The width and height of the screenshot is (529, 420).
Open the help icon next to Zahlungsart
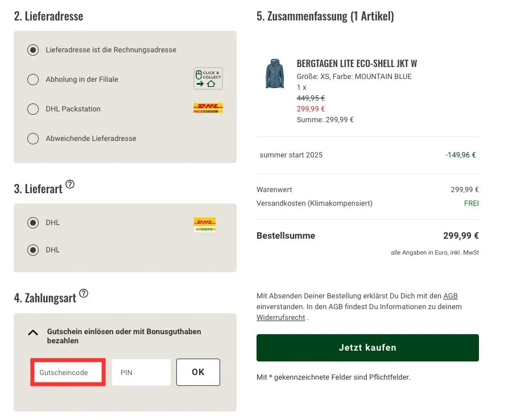(x=84, y=293)
